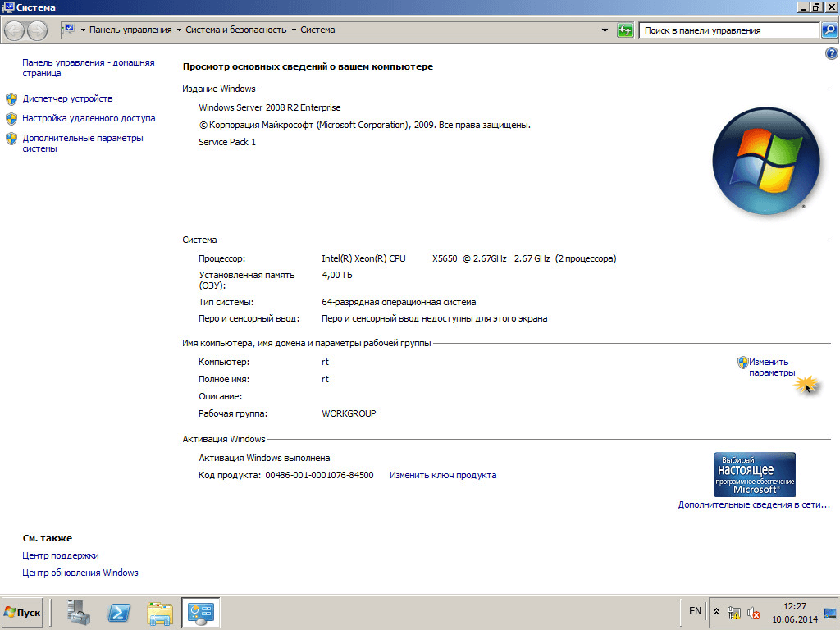Launch Server Manager from the taskbar

point(79,612)
